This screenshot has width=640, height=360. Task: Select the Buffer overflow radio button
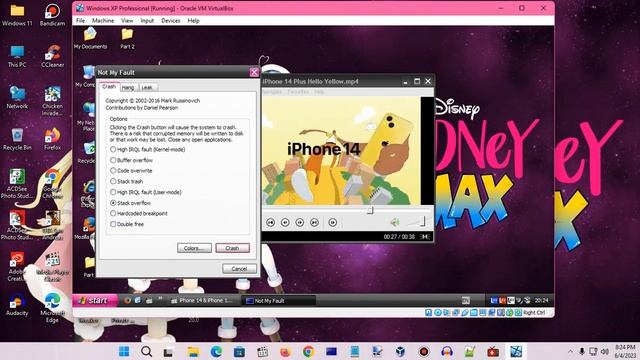(x=131, y=160)
